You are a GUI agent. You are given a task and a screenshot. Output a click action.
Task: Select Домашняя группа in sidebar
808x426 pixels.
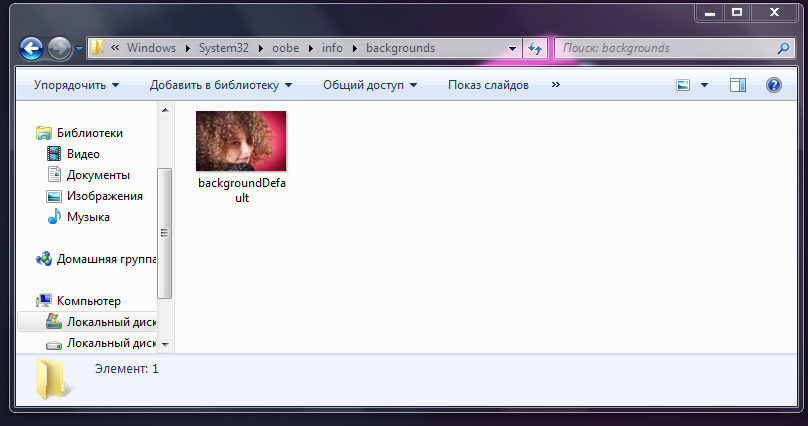pos(106,259)
